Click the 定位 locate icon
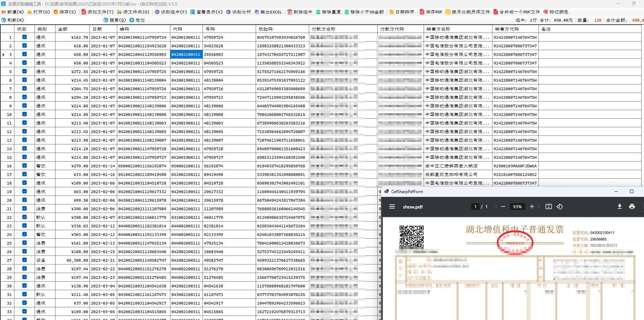This screenshot has height=320, width=644. pyautogui.click(x=132, y=20)
